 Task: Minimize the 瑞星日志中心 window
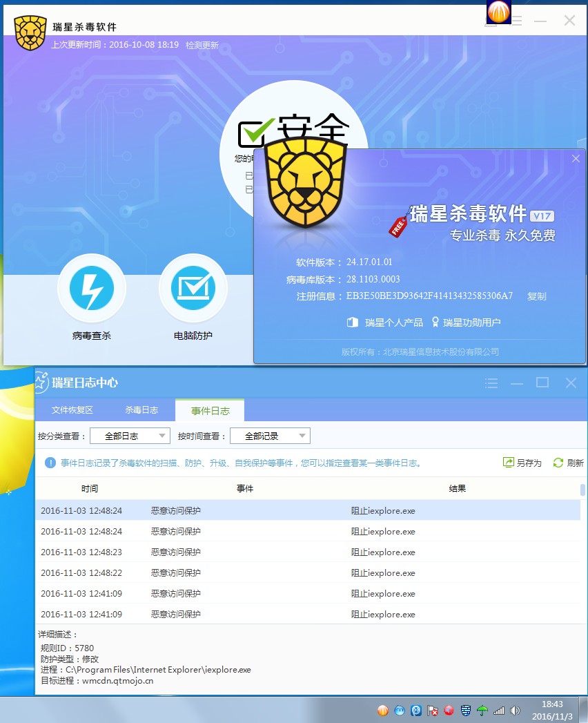point(517,383)
